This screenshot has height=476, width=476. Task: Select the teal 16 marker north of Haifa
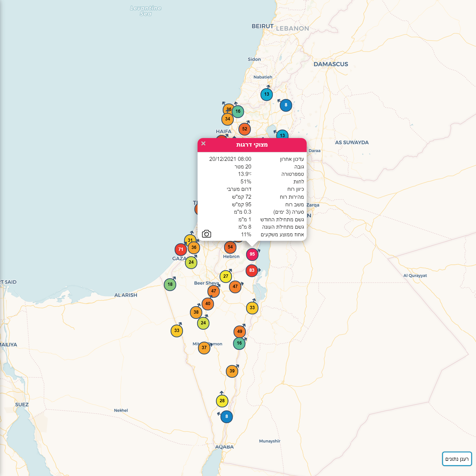click(238, 111)
